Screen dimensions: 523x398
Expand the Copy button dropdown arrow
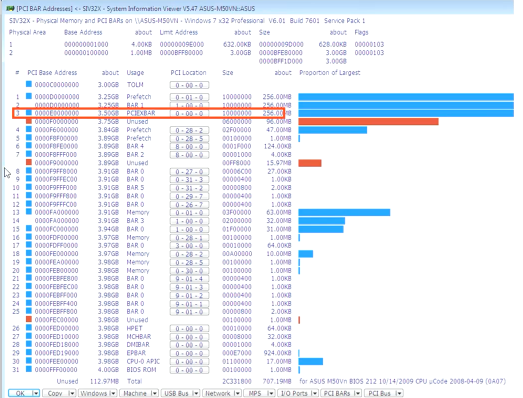pos(72,393)
